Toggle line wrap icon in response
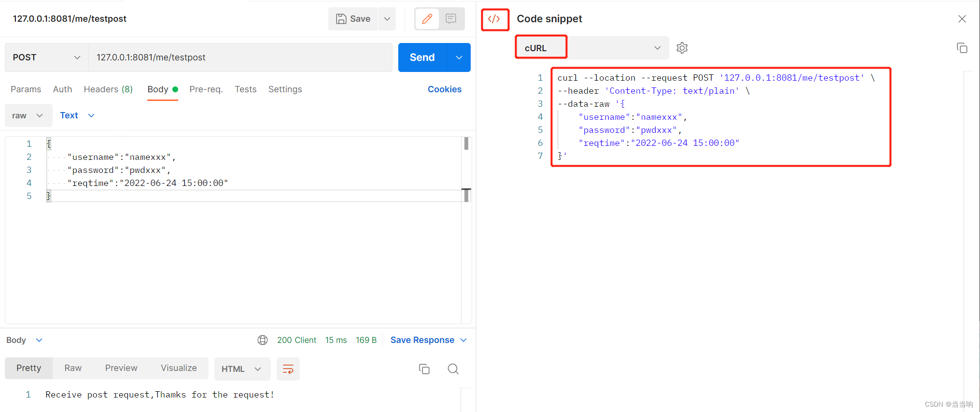The width and height of the screenshot is (980, 412). 288,369
